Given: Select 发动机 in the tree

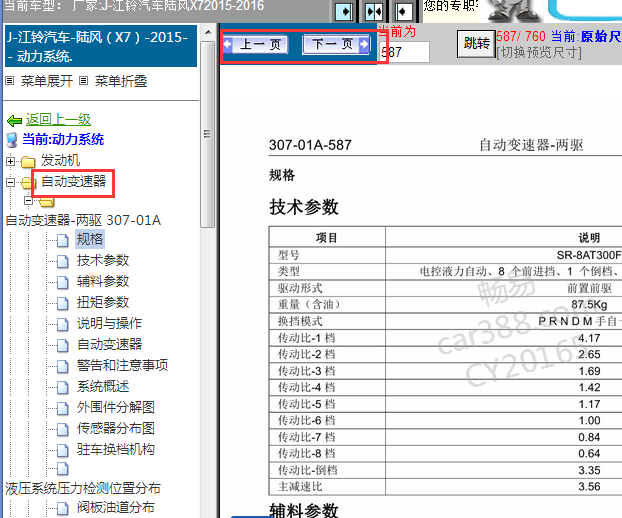Looking at the screenshot, I should 60,161.
